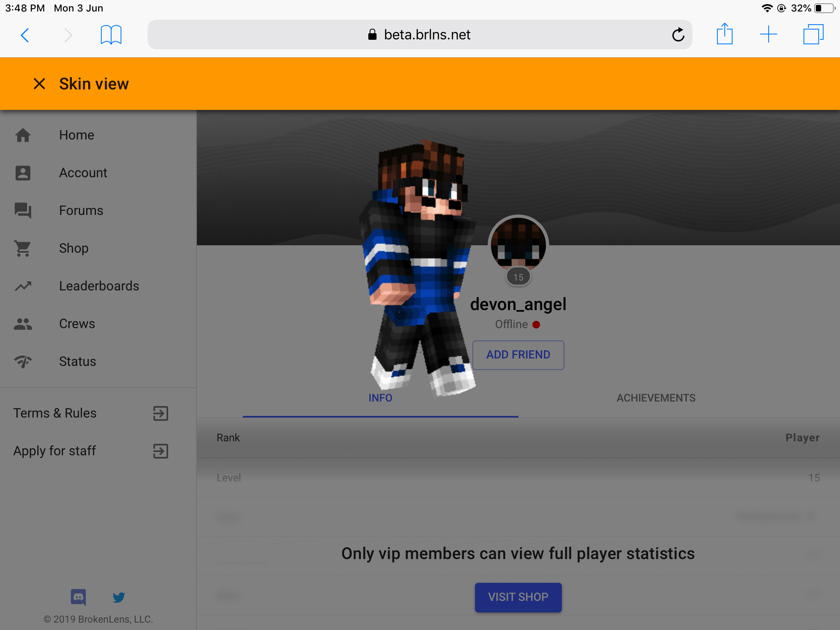
Task: Switch to the ACHIEVEMENTS tab
Action: [x=656, y=398]
